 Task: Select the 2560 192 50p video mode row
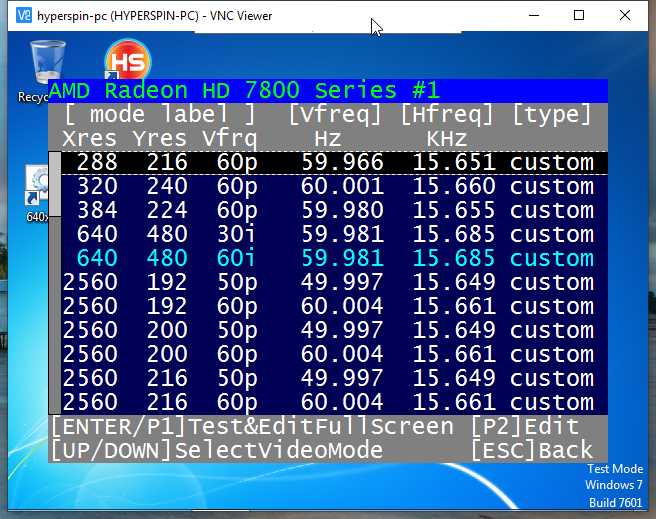pyautogui.click(x=335, y=282)
